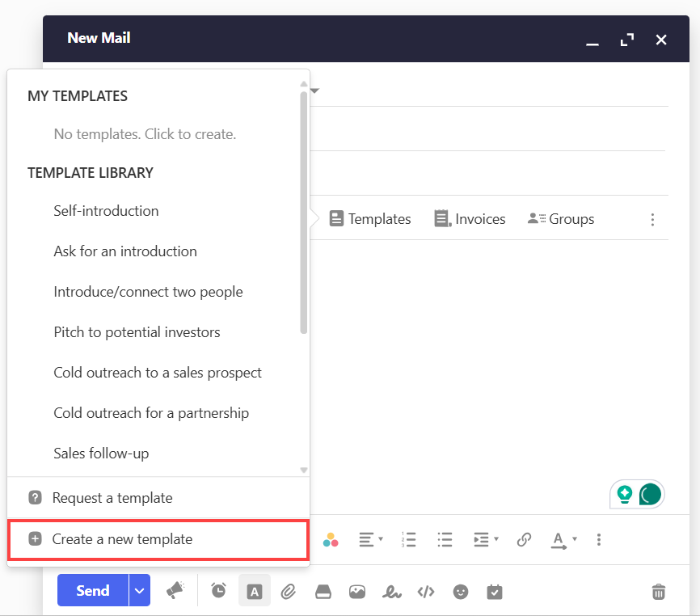Attach a file with paperclip icon
This screenshot has width=700, height=616.
[289, 592]
